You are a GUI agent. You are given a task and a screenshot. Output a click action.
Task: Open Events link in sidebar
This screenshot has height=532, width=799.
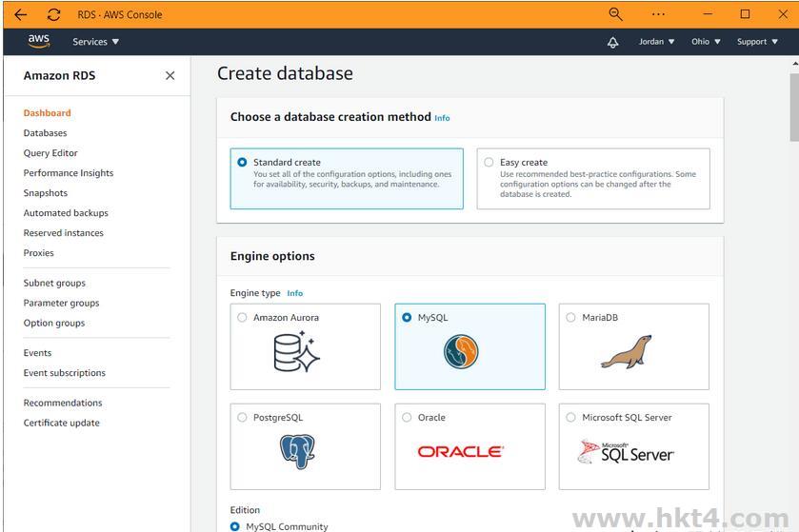click(x=37, y=353)
